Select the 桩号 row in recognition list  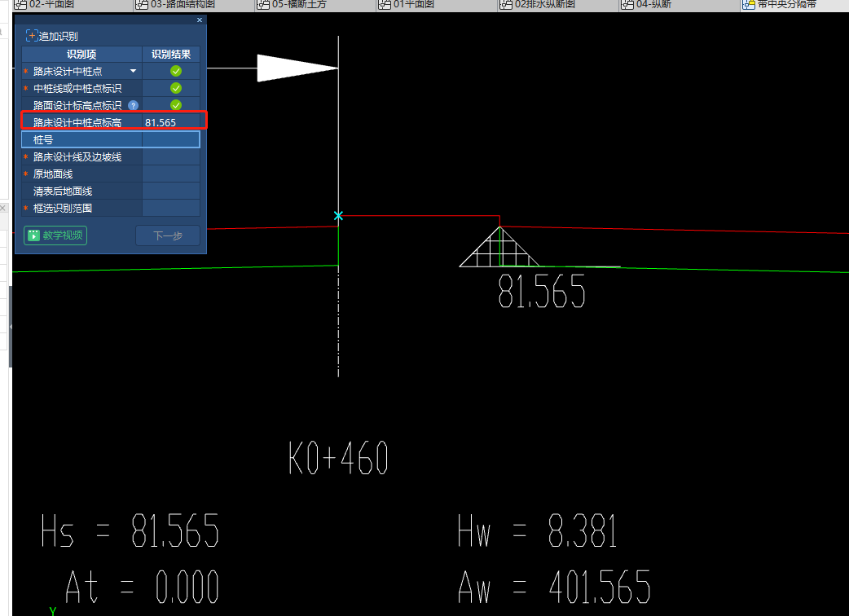coord(81,140)
